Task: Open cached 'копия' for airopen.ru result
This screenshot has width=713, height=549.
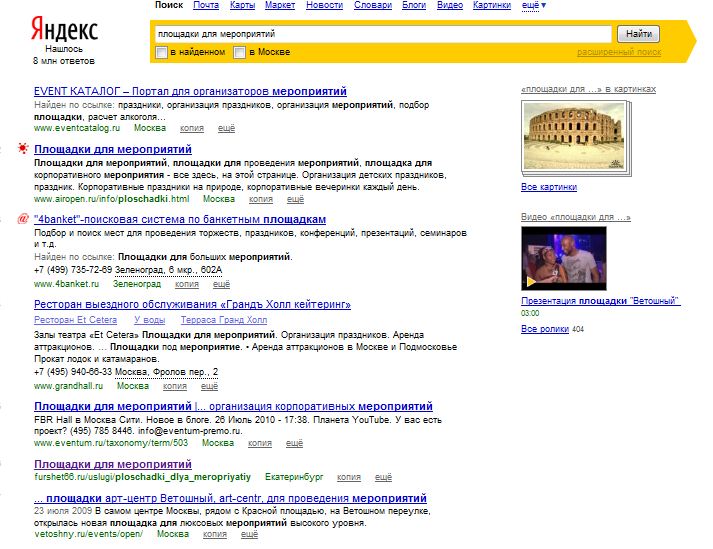Action: (x=261, y=199)
